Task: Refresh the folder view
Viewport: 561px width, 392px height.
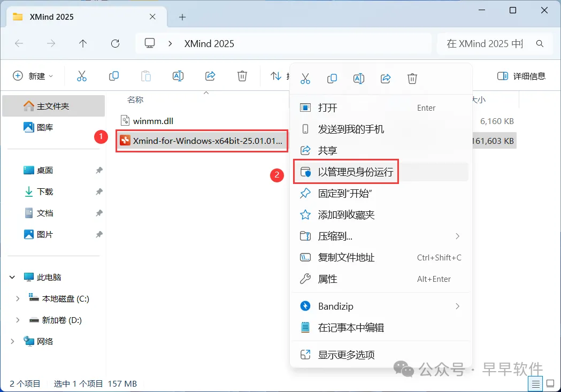Action: pyautogui.click(x=115, y=44)
